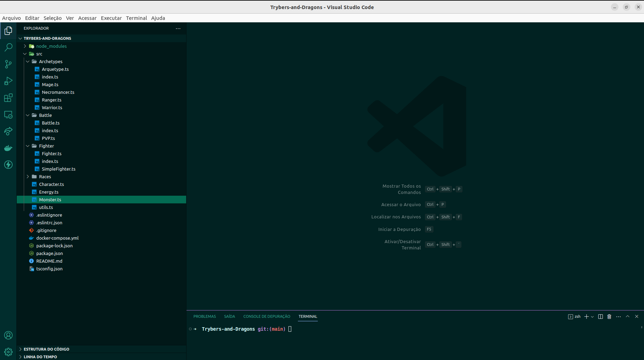Maximize the panel with up chevron
This screenshot has height=360, width=644.
[628, 316]
